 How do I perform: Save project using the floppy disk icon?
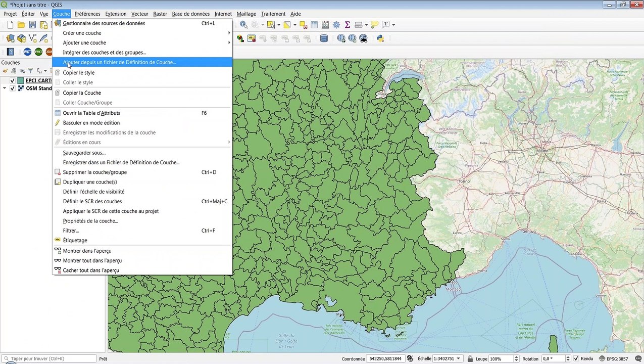click(x=32, y=25)
